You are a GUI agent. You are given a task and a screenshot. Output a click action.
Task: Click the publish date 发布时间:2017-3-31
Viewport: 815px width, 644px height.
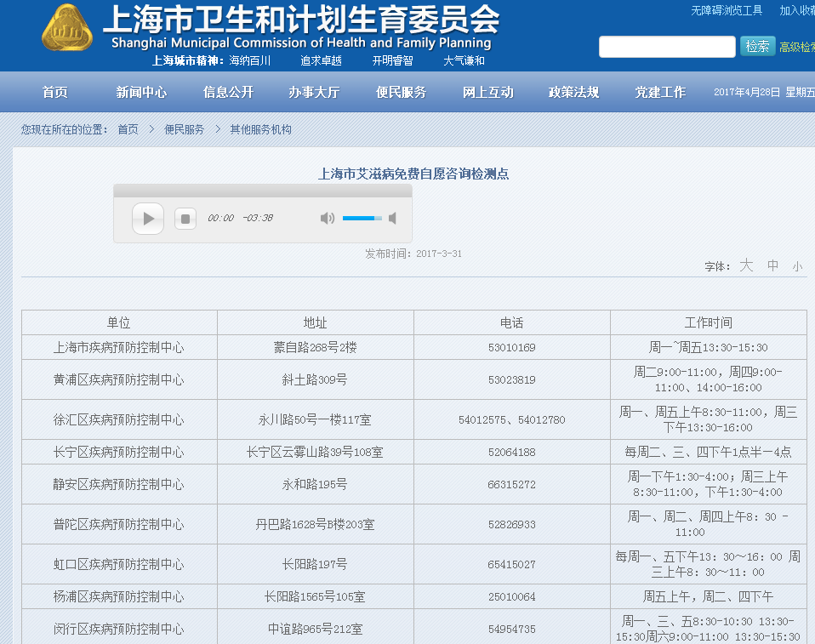[x=413, y=254]
